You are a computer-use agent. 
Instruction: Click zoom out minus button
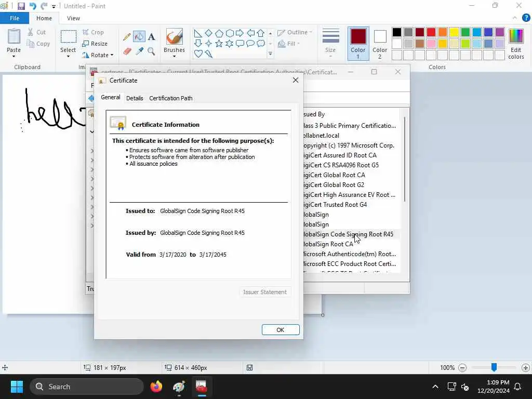click(x=462, y=368)
